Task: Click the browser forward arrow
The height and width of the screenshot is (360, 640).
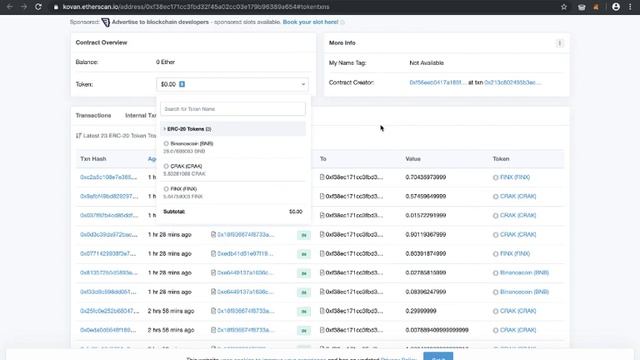Action: pyautogui.click(x=24, y=7)
